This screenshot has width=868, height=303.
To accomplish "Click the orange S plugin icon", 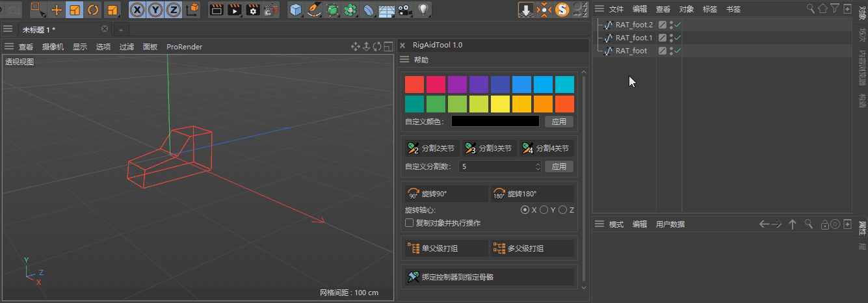I will tap(562, 9).
